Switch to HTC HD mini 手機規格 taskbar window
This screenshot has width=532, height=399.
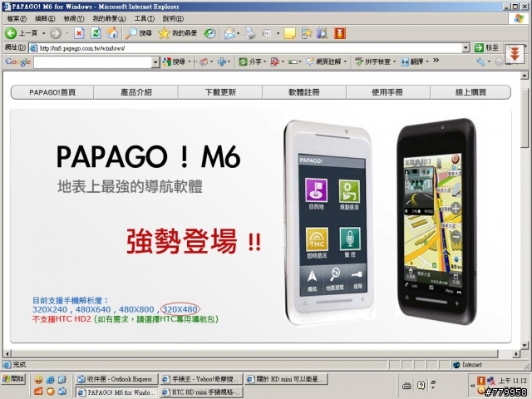(x=201, y=392)
